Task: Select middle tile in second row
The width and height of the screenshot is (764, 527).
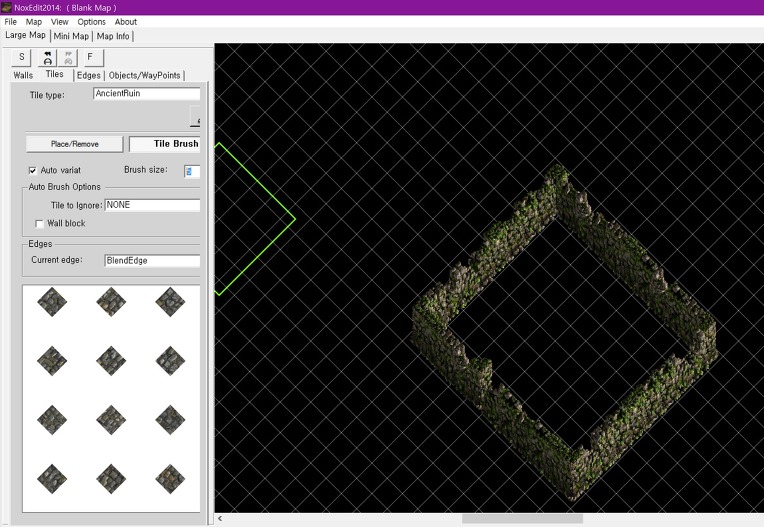Action: 111,359
